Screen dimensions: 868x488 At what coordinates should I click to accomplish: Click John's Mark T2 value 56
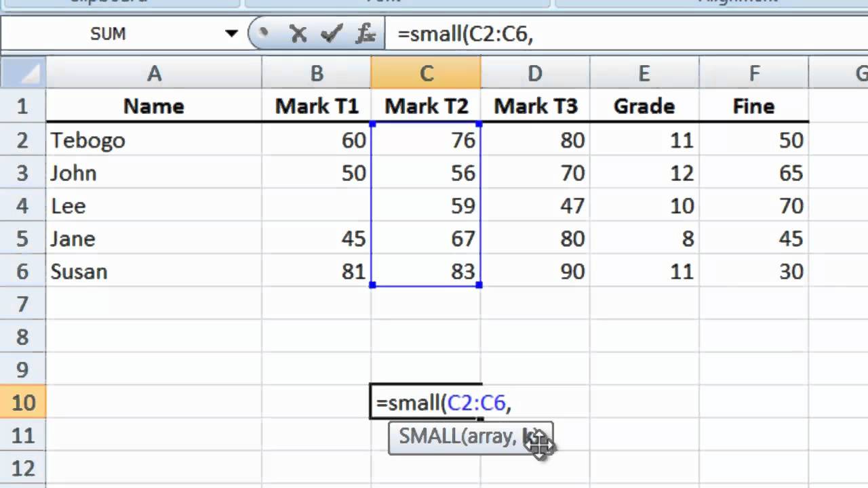pyautogui.click(x=426, y=173)
